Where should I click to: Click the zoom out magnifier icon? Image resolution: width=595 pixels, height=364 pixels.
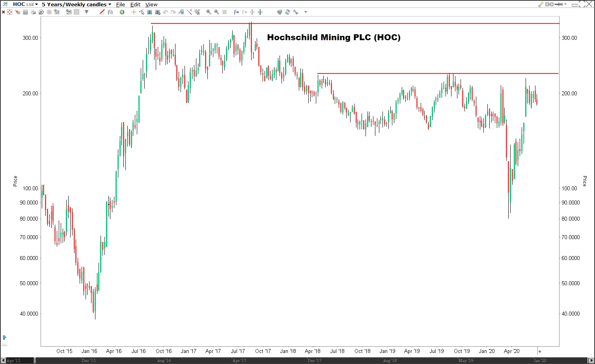[x=216, y=12]
